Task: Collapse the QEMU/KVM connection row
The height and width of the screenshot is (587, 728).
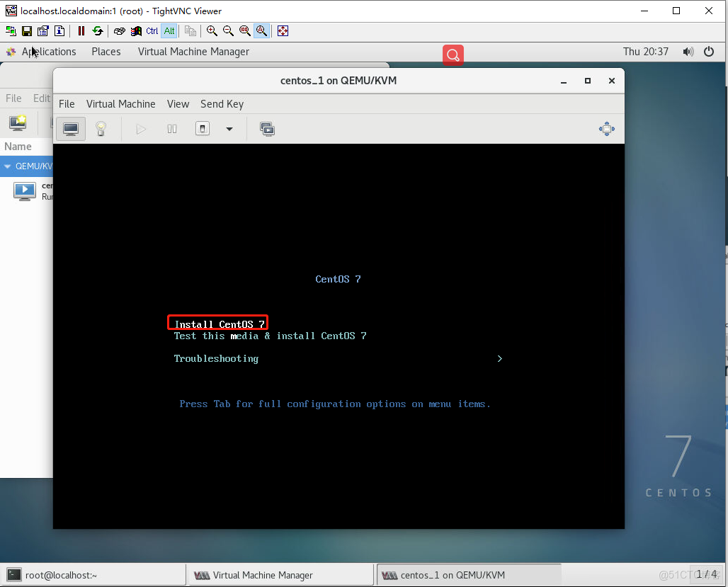Action: pyautogui.click(x=7, y=166)
